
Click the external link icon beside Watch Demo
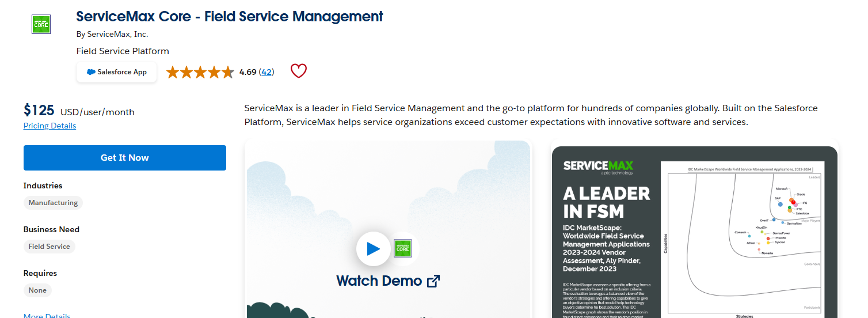pyautogui.click(x=433, y=281)
